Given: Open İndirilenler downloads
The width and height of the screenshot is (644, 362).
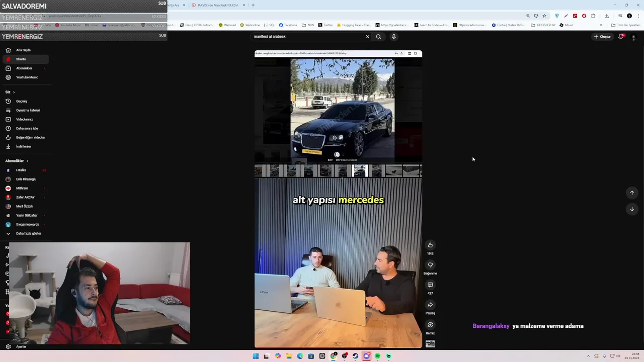Looking at the screenshot, I should point(25,146).
